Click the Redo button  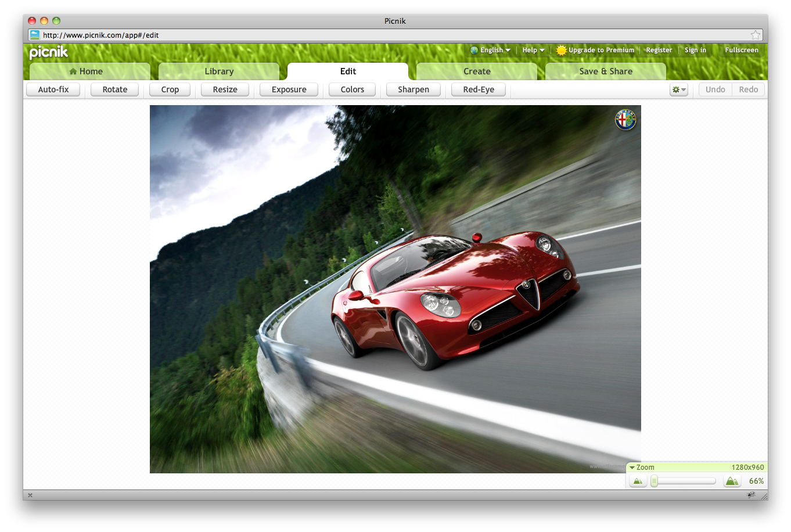coord(749,89)
